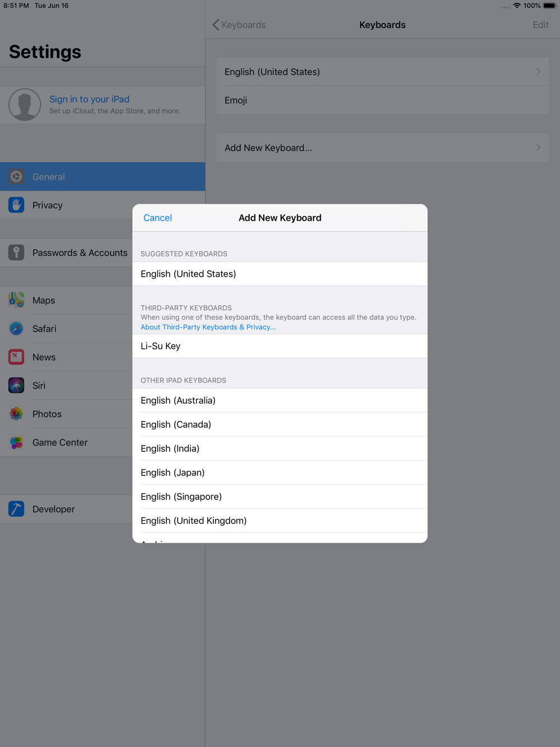Image resolution: width=560 pixels, height=747 pixels.
Task: Open News settings label
Action: [44, 357]
